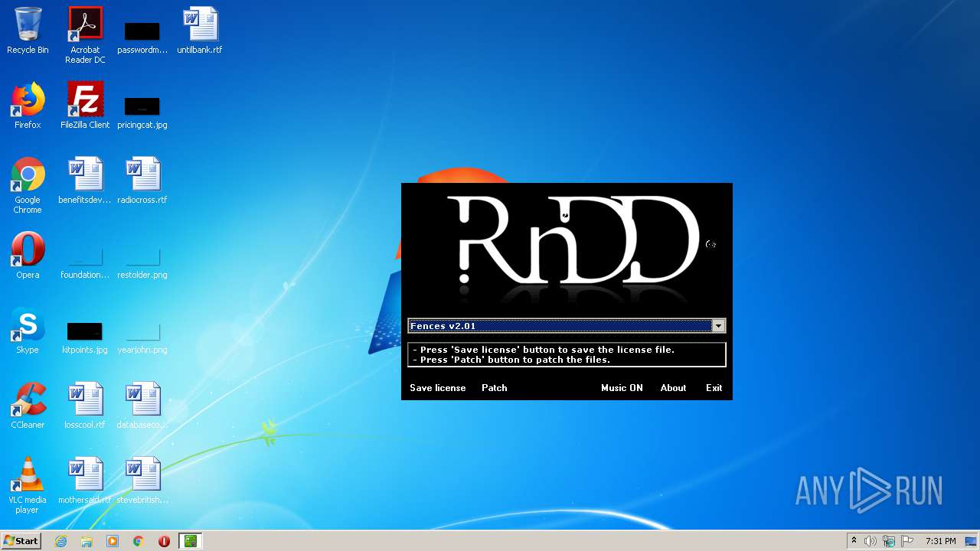Toggle Music ON setting
The height and width of the screenshot is (551, 980).
coord(622,388)
